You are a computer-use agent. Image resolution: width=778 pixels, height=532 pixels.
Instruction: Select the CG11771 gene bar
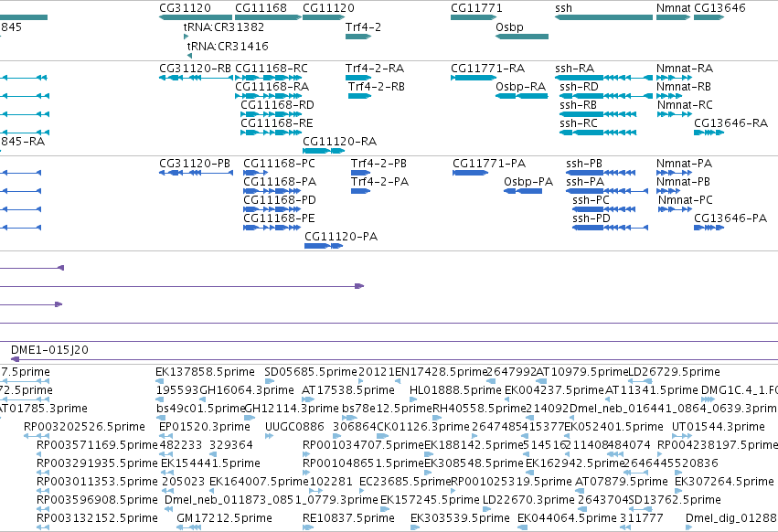coord(474,17)
